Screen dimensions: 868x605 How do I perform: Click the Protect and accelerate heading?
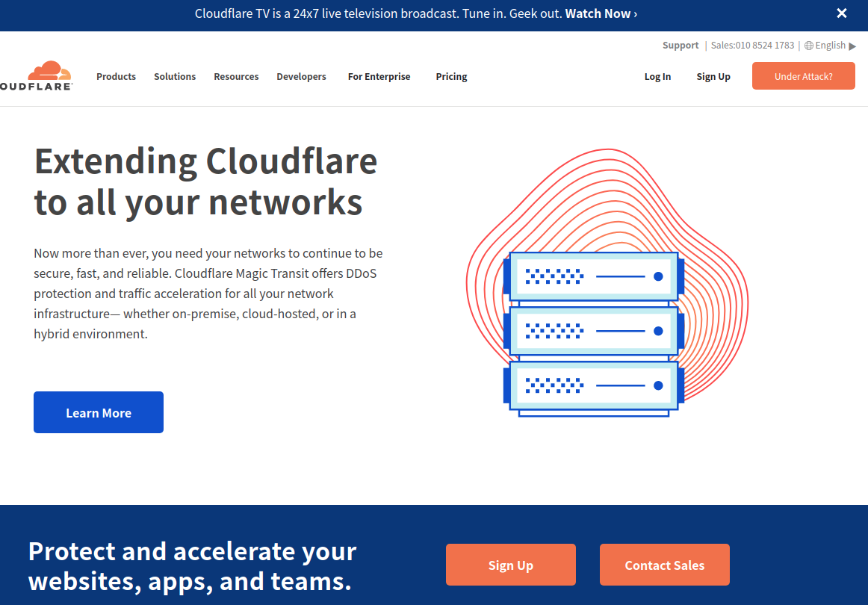(192, 565)
